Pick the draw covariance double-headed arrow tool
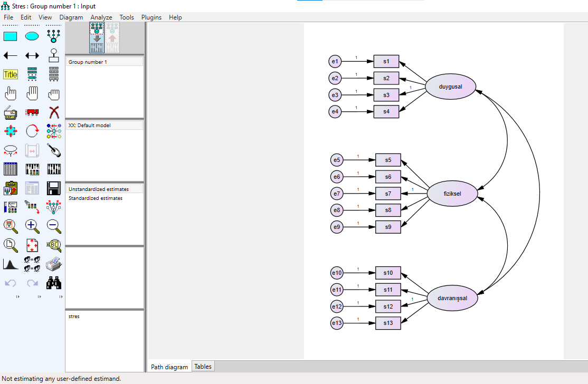 pyautogui.click(x=32, y=55)
